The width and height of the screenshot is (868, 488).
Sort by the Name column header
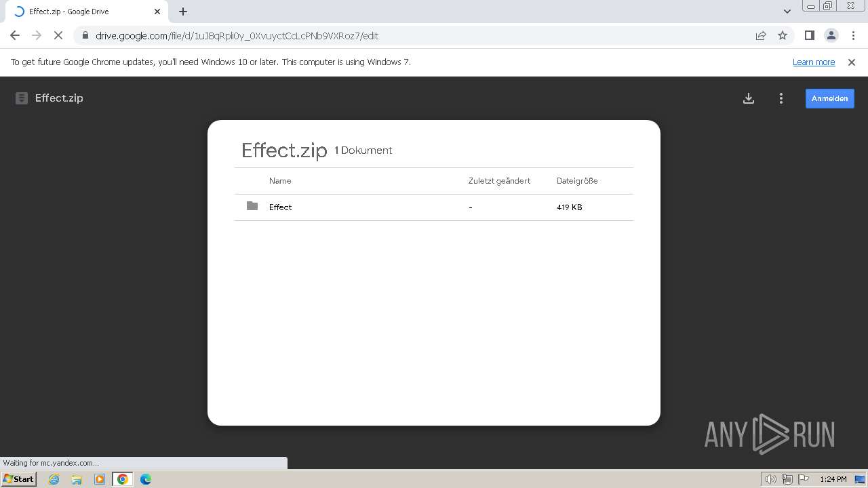click(x=280, y=181)
